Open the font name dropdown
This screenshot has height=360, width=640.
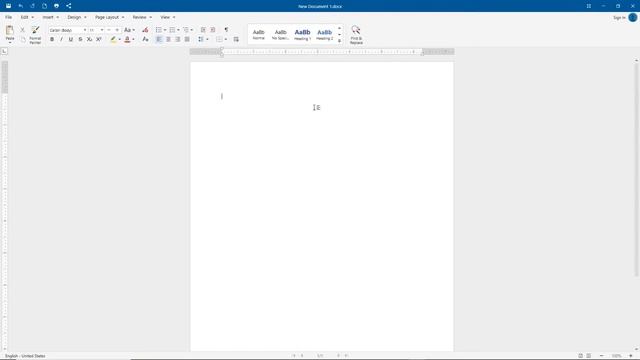85,30
